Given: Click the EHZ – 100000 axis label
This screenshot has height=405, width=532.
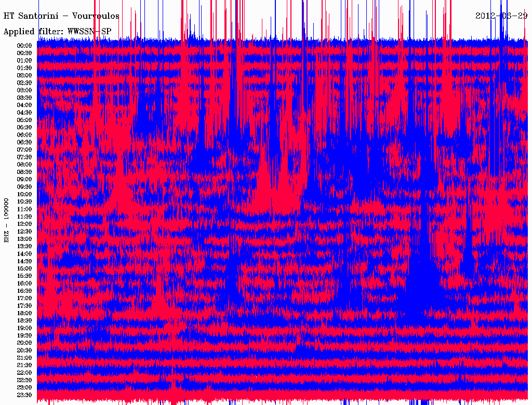Looking at the screenshot, I should tap(6, 220).
